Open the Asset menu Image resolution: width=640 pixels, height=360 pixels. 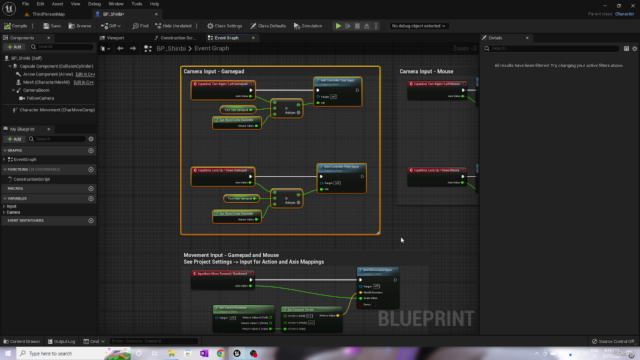pyautogui.click(x=57, y=4)
